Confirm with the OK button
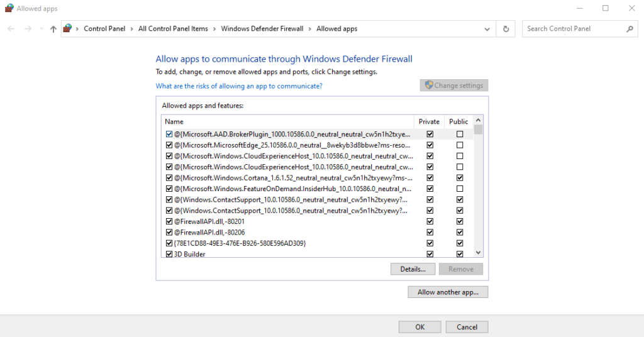This screenshot has height=337, width=644. [419, 327]
